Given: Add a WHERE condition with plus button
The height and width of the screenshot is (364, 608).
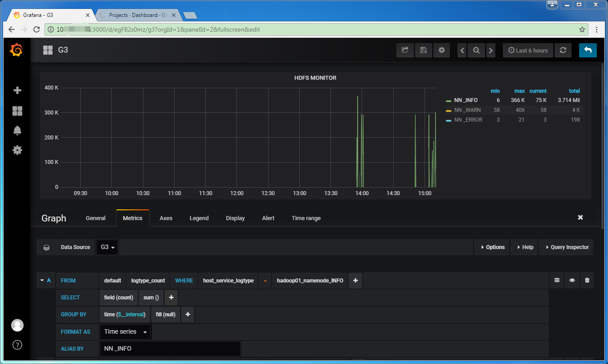Looking at the screenshot, I should click(355, 280).
